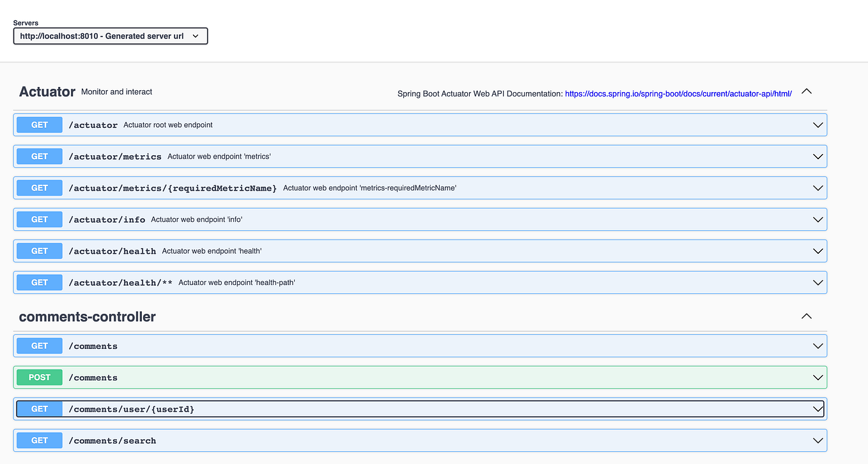Click GET badge for /comments/search
868x464 pixels.
point(40,440)
